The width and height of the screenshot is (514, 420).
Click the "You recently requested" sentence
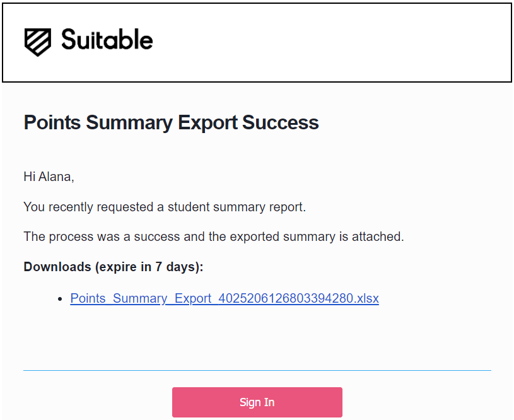[165, 207]
